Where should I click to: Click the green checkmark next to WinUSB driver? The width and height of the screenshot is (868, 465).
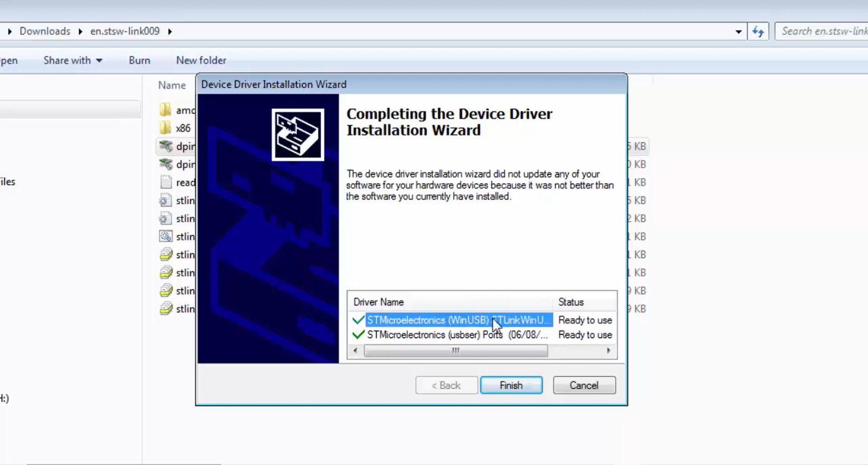click(x=358, y=320)
